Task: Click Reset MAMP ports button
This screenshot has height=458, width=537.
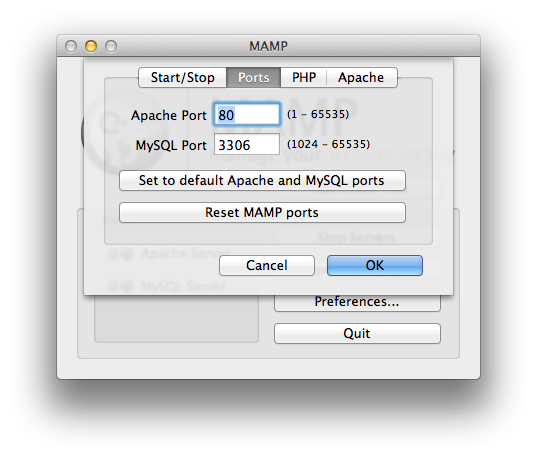Action: click(x=262, y=212)
